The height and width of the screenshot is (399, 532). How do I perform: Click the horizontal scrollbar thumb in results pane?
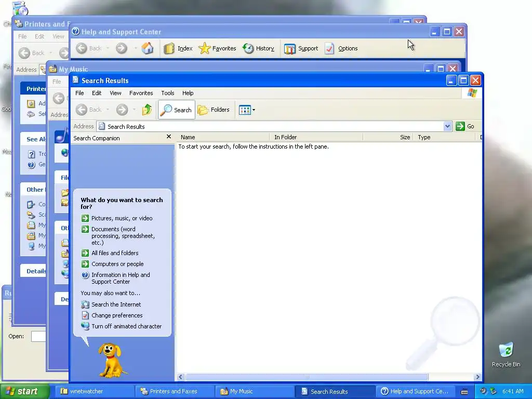307,377
